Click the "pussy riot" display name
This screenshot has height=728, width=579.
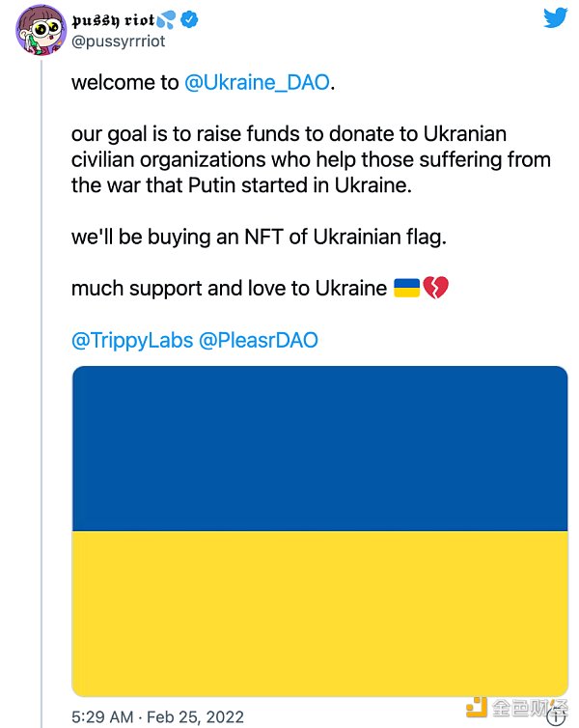tap(113, 19)
